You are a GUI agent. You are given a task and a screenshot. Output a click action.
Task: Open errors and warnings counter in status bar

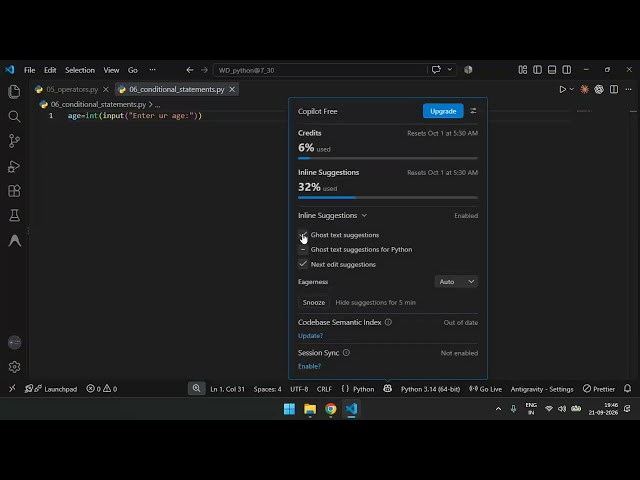pyautogui.click(x=102, y=389)
